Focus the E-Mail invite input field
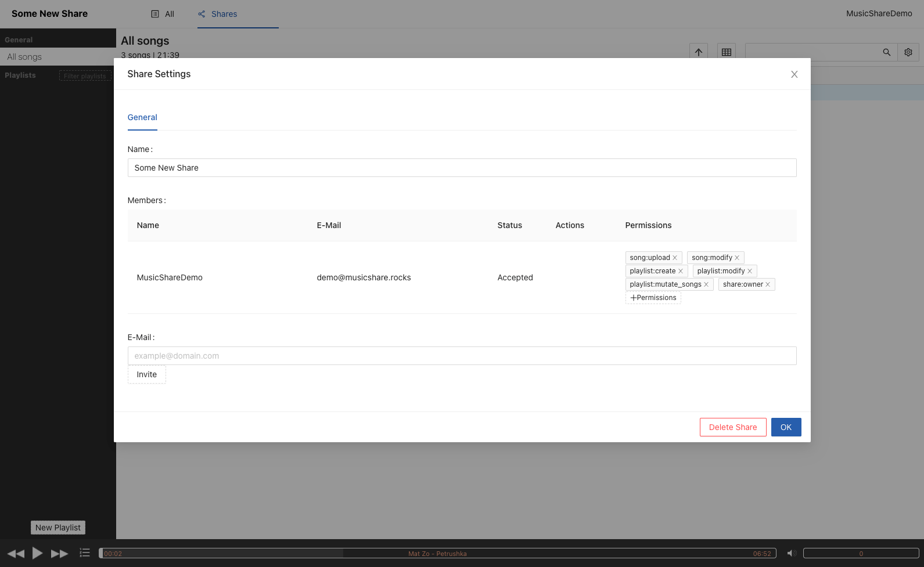 point(462,356)
